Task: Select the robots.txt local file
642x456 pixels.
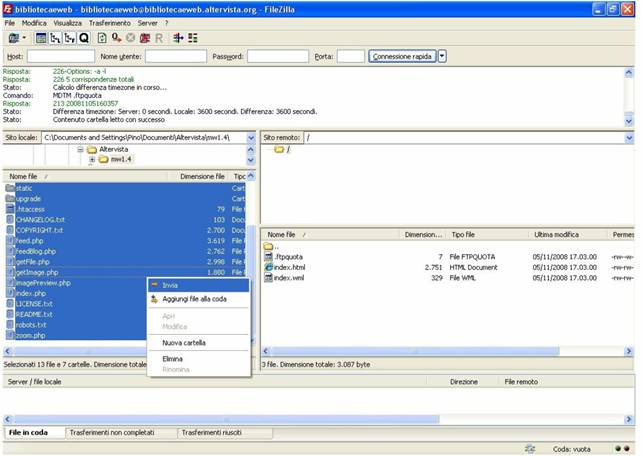Action: (76, 325)
